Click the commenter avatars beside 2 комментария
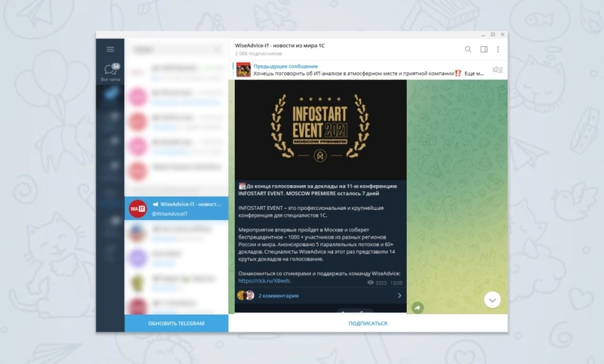The image size is (604, 364). [246, 296]
